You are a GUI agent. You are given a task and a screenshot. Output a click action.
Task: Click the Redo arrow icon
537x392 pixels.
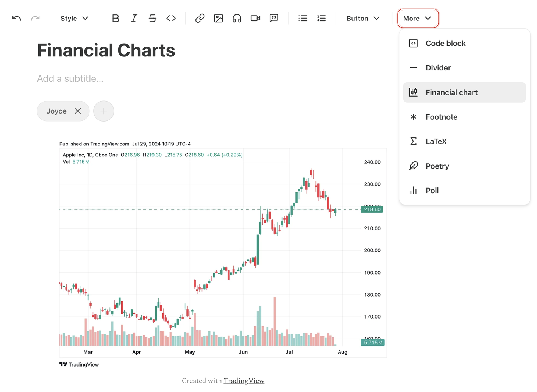point(35,18)
